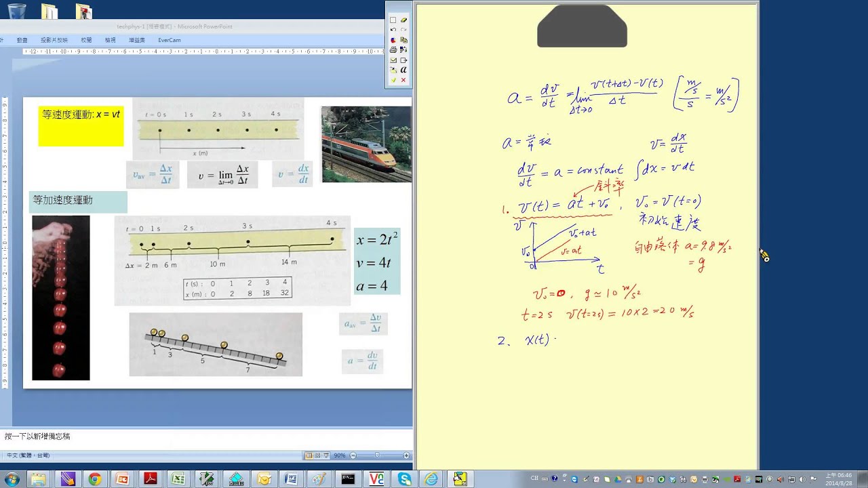The width and height of the screenshot is (868, 488).
Task: Click the falling apple photo on slide
Action: (x=60, y=298)
